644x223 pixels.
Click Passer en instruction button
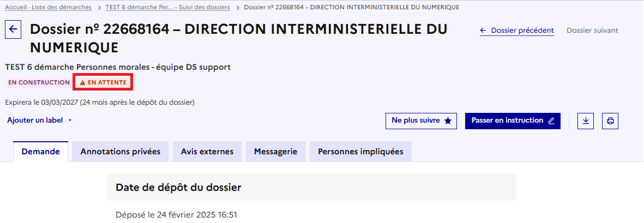[x=513, y=120]
